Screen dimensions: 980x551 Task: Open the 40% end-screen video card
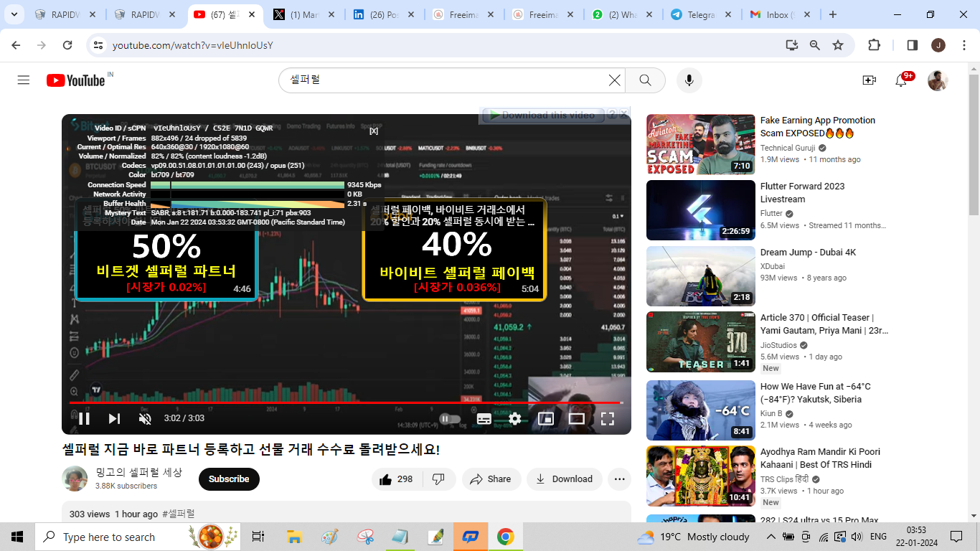[x=456, y=250]
